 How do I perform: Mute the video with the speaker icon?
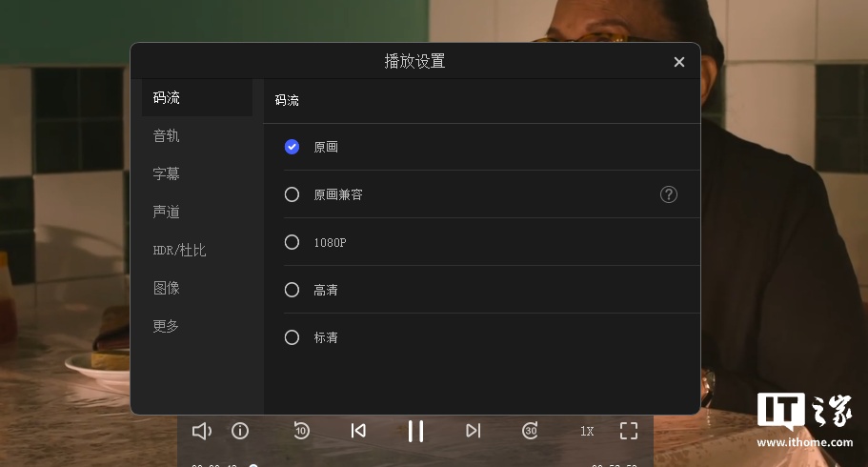click(x=201, y=431)
